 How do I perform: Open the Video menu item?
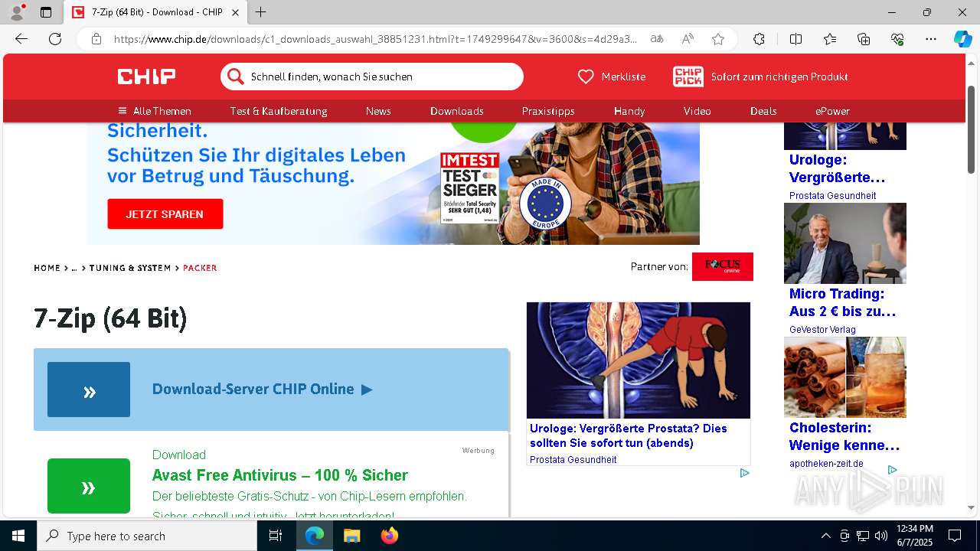click(x=697, y=111)
